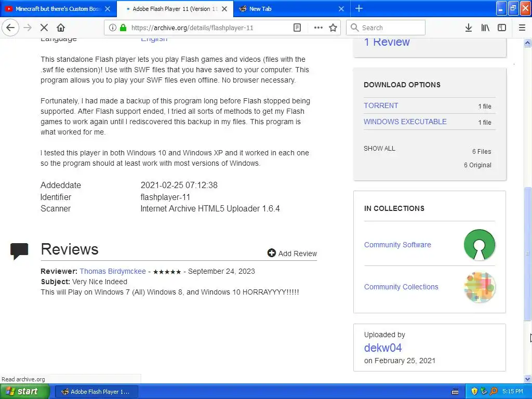Open the Community Collections link

401,287
